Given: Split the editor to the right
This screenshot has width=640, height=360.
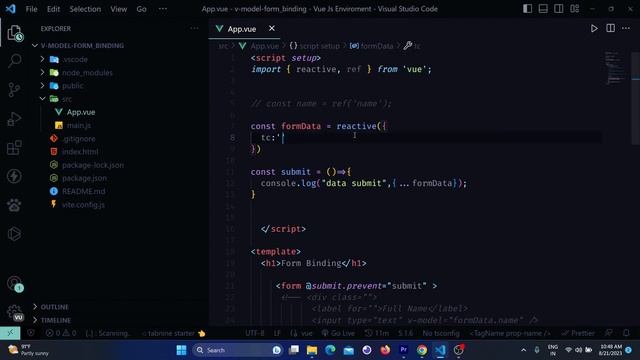Looking at the screenshot, I should (x=610, y=28).
